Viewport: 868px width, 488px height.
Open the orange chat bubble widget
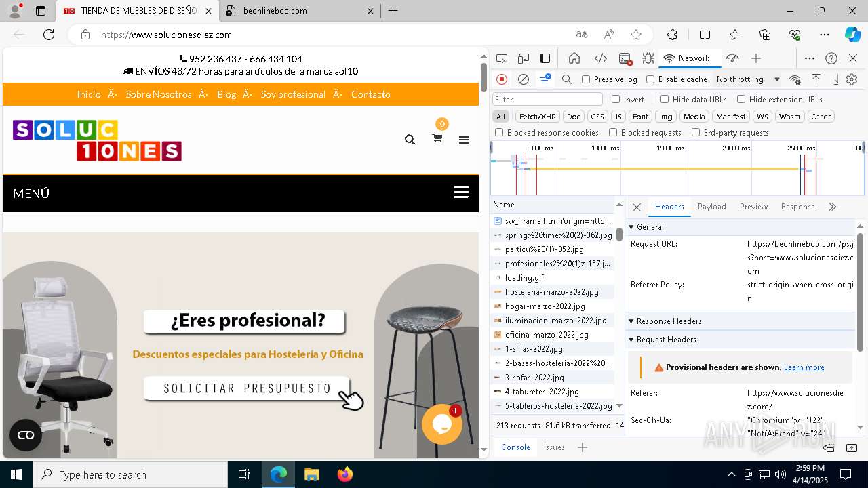click(442, 424)
